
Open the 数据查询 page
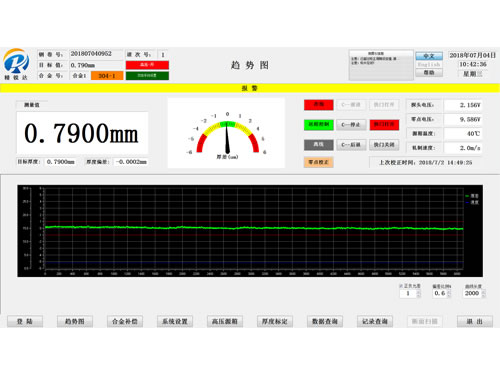point(325,321)
